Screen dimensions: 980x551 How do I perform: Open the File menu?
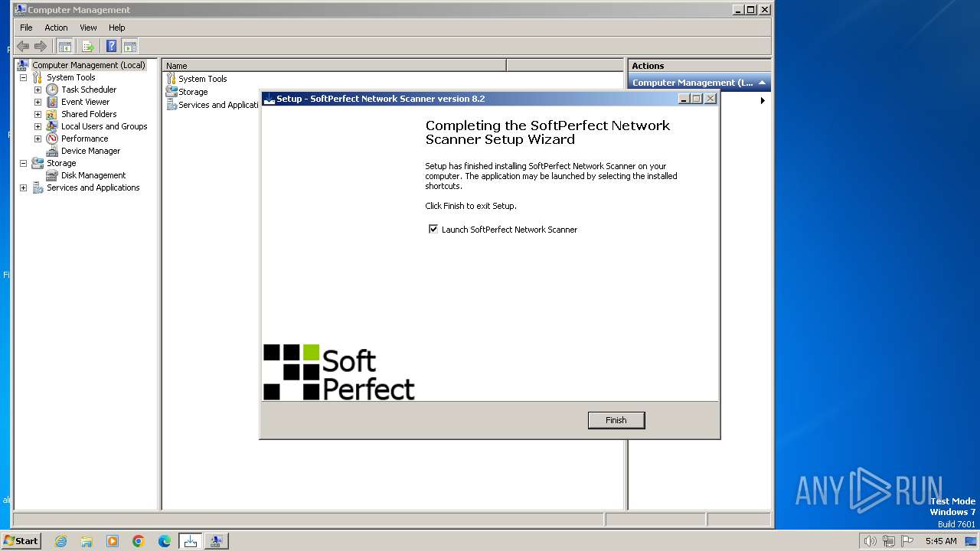[26, 28]
